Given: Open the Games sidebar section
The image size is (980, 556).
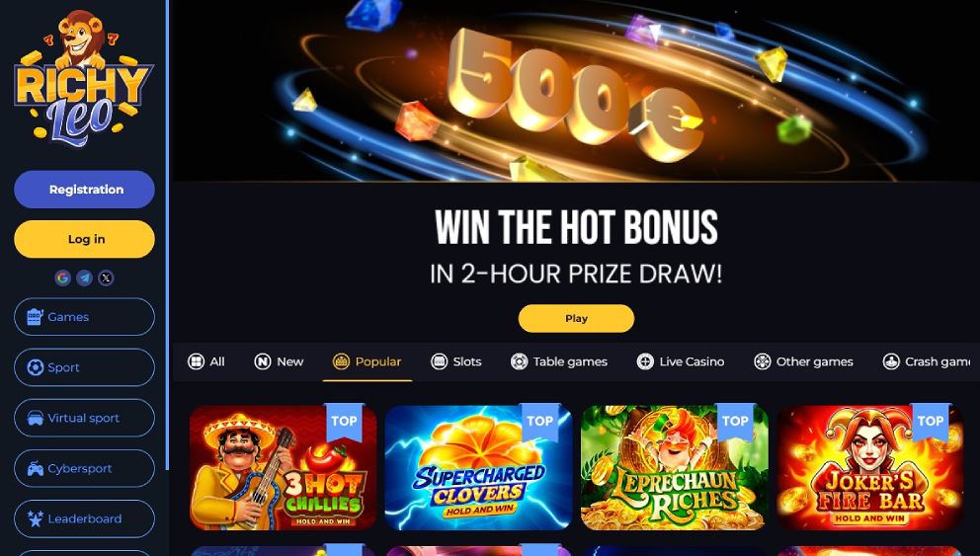Looking at the screenshot, I should 84,317.
